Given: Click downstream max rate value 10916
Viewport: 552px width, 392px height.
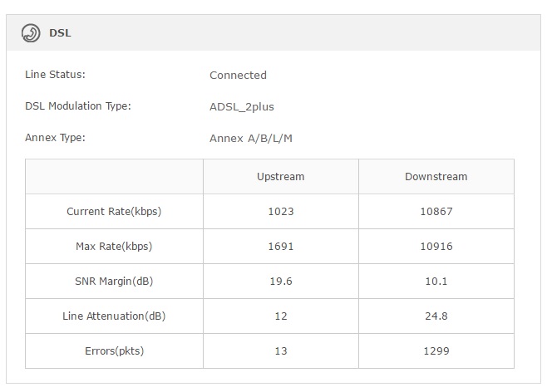Looking at the screenshot, I should point(436,246).
